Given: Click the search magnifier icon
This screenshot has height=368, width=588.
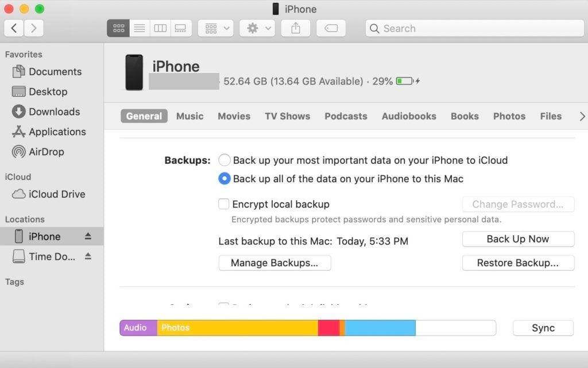Looking at the screenshot, I should point(374,29).
